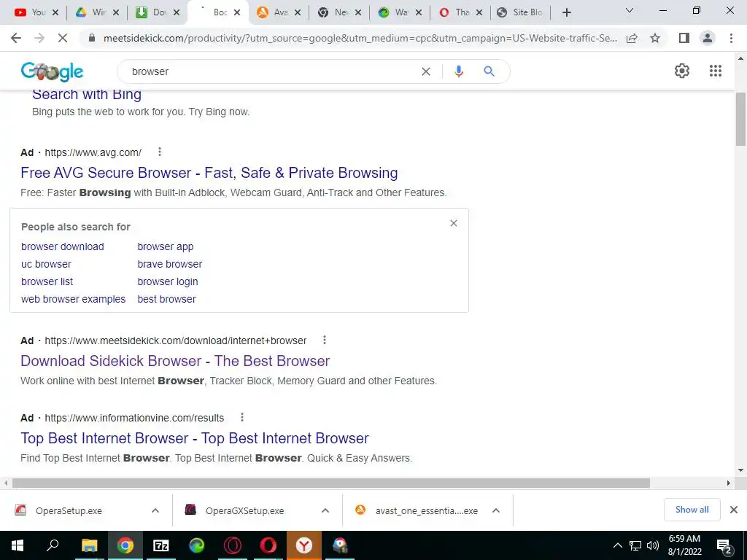The image size is (747, 560).
Task: Click the share page icon
Action: pos(632,38)
